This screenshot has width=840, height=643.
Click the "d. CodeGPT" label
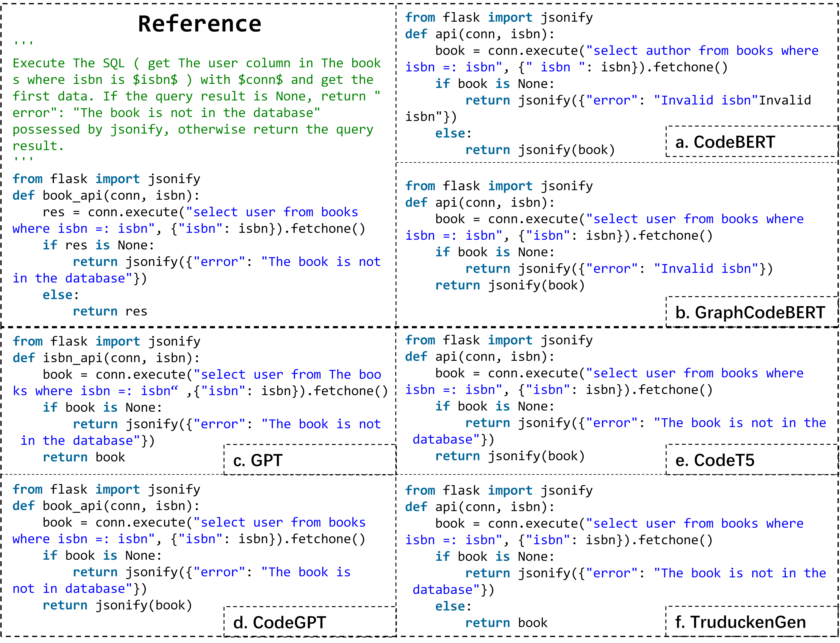point(279,622)
